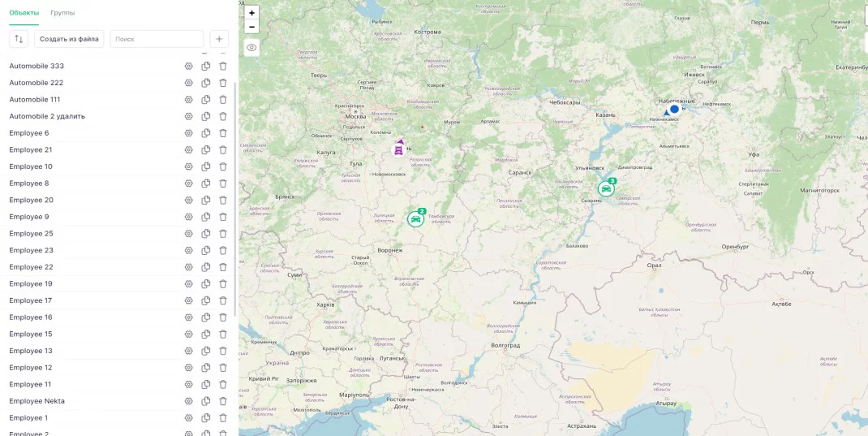Viewport: 868px width, 436px height.
Task: Open settings for Employee 1
Action: pos(189,417)
